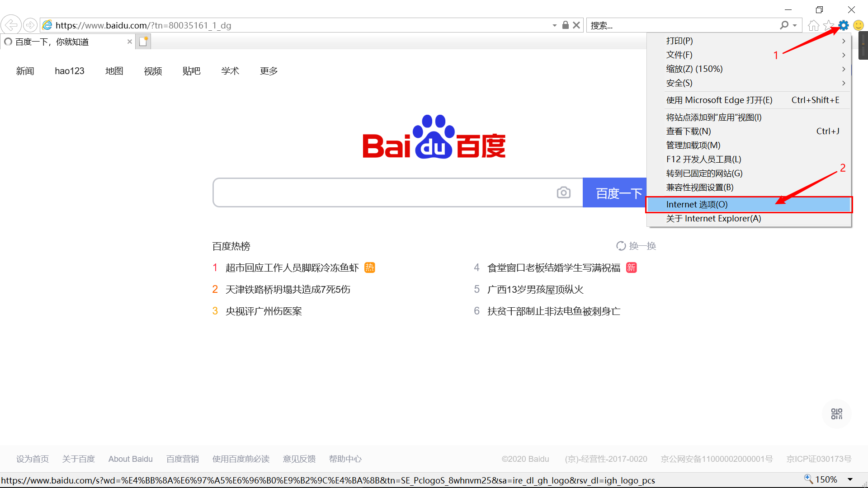Click the 新 badge on fourth hot item

(632, 267)
